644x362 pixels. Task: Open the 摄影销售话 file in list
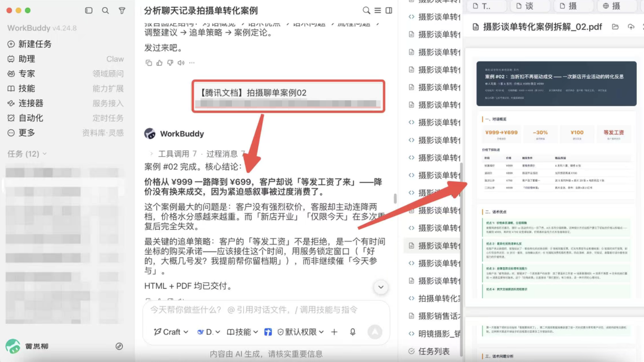pos(434,316)
